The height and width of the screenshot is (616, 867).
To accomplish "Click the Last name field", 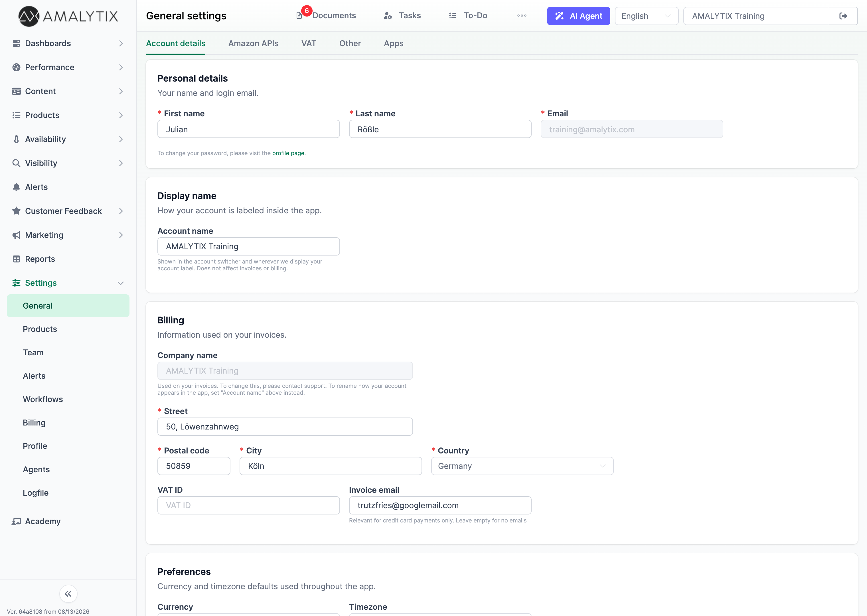I will point(440,129).
